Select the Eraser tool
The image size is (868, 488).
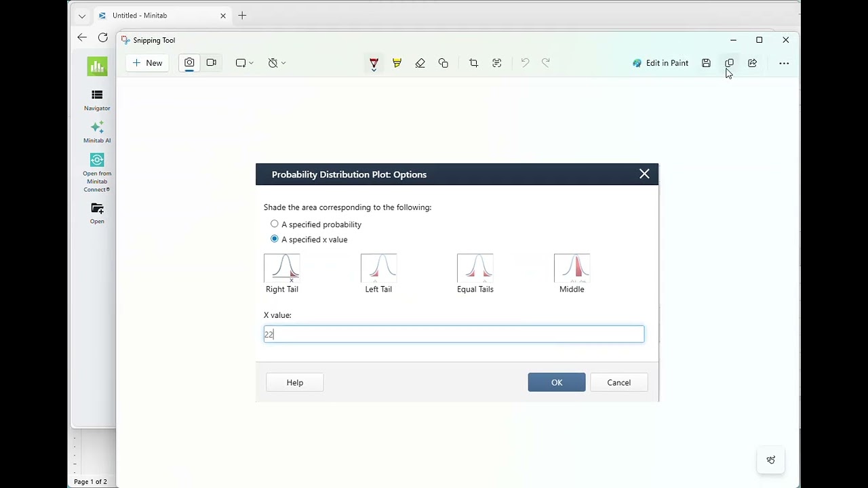coord(420,63)
